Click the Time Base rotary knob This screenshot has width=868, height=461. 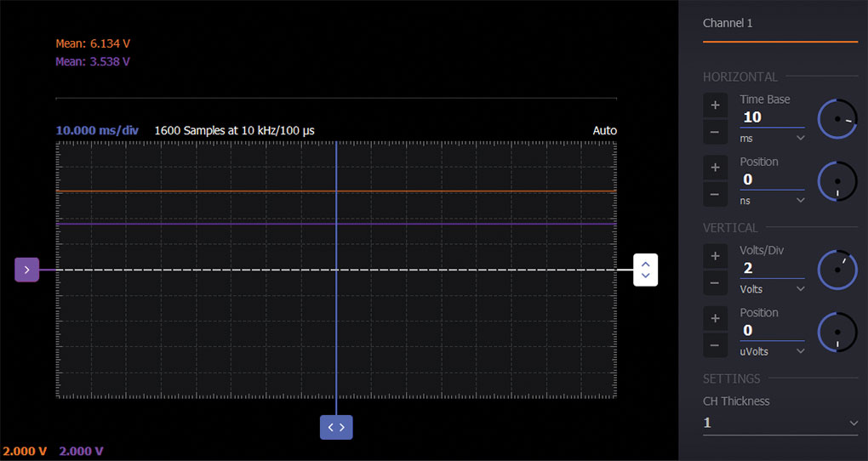coord(837,119)
